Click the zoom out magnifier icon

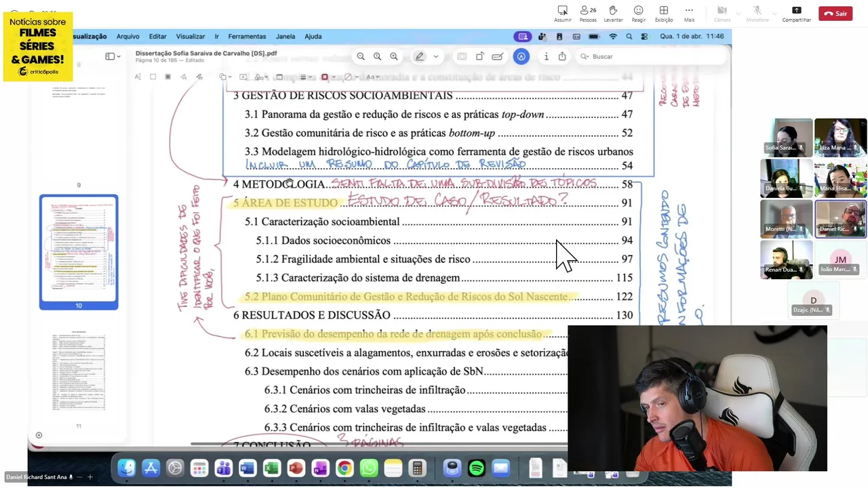(x=361, y=56)
